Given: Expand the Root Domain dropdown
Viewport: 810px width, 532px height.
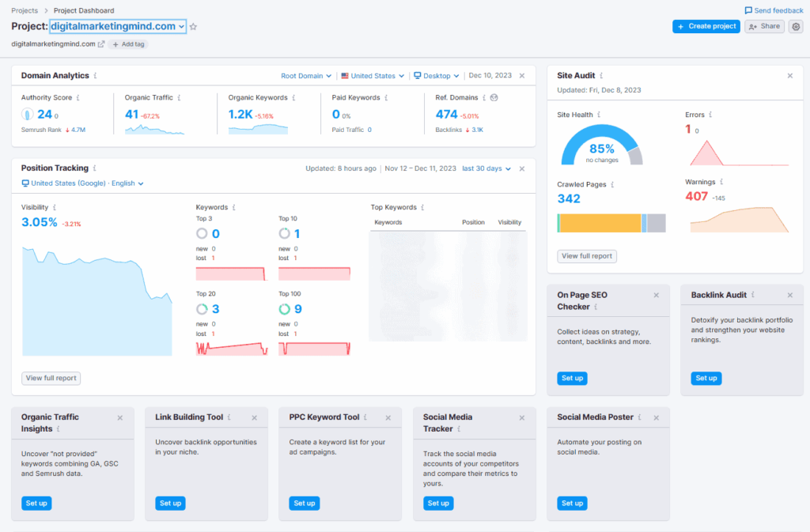Looking at the screenshot, I should [x=306, y=76].
